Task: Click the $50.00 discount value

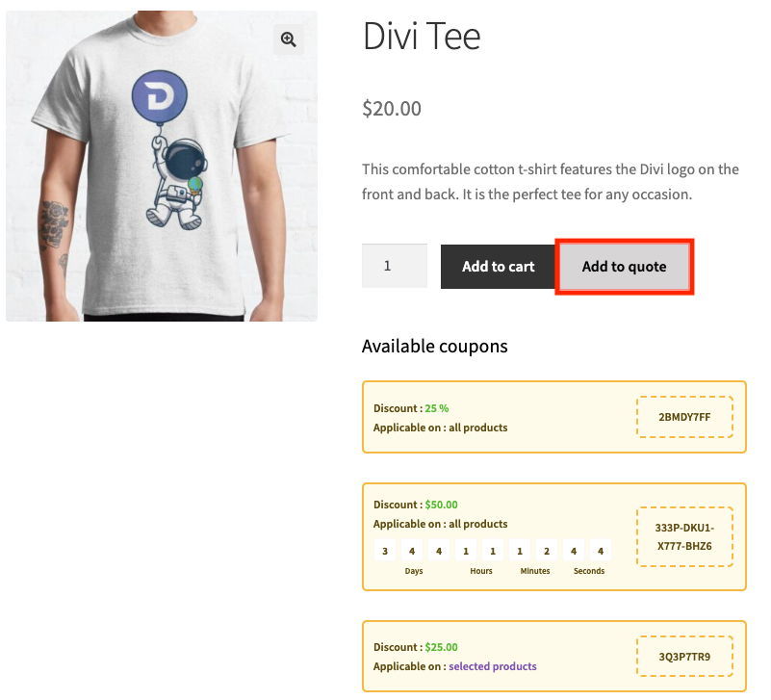Action: pos(441,505)
